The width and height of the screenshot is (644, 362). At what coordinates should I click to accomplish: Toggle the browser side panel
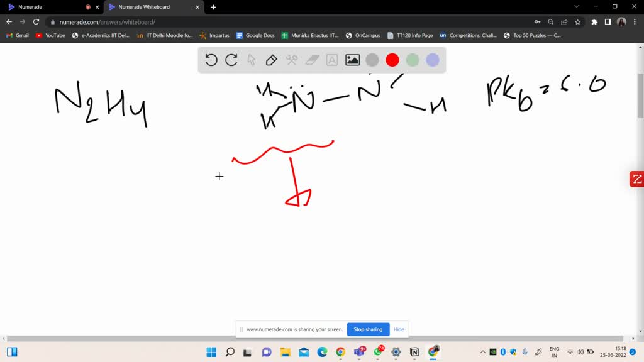pos(608,22)
